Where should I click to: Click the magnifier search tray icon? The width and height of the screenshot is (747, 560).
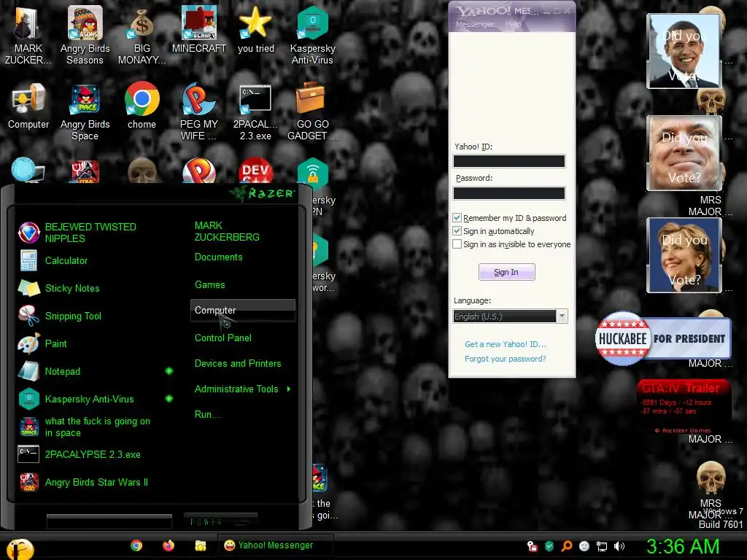[x=566, y=546]
